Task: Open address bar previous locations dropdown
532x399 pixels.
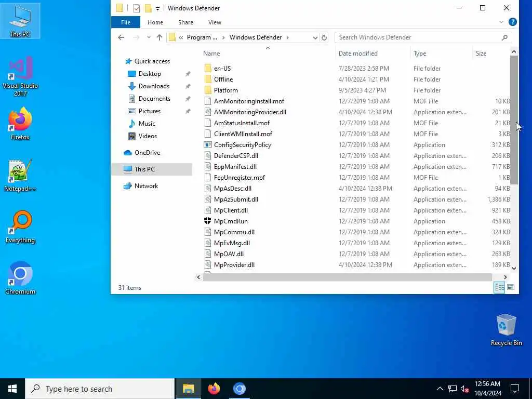Action: [x=315, y=37]
